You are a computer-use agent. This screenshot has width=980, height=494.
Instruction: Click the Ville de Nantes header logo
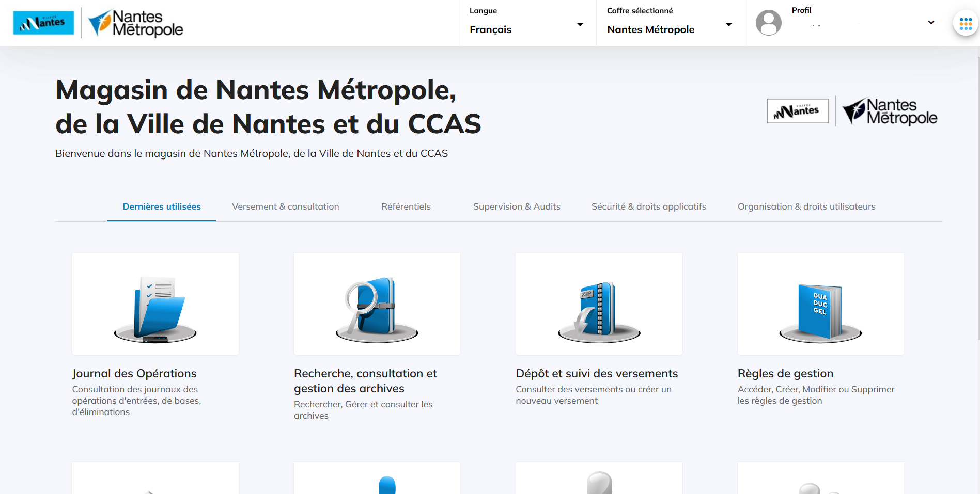point(43,23)
